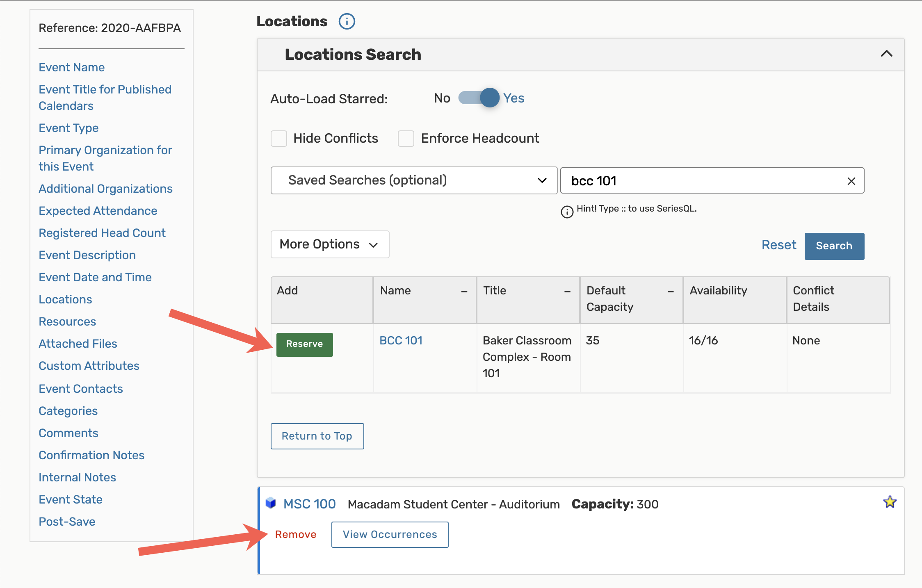Click the Name column sort dash icon
The width and height of the screenshot is (922, 588).
tap(464, 291)
